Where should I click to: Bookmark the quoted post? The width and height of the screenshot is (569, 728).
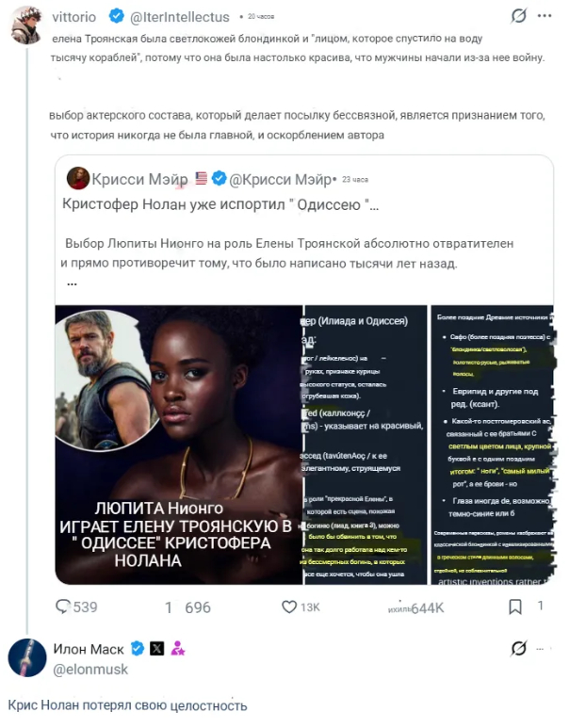click(514, 607)
